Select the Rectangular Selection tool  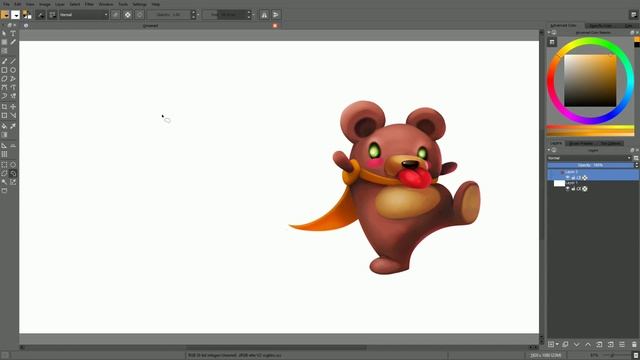point(4,165)
